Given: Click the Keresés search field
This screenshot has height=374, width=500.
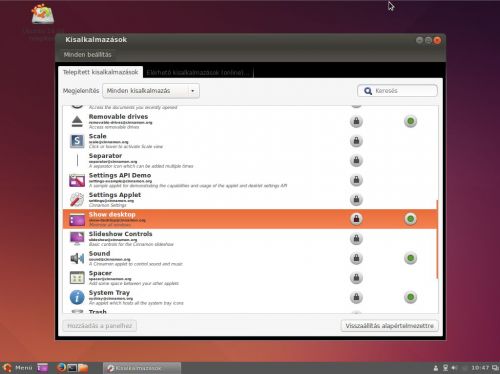Looking at the screenshot, I should click(397, 91).
